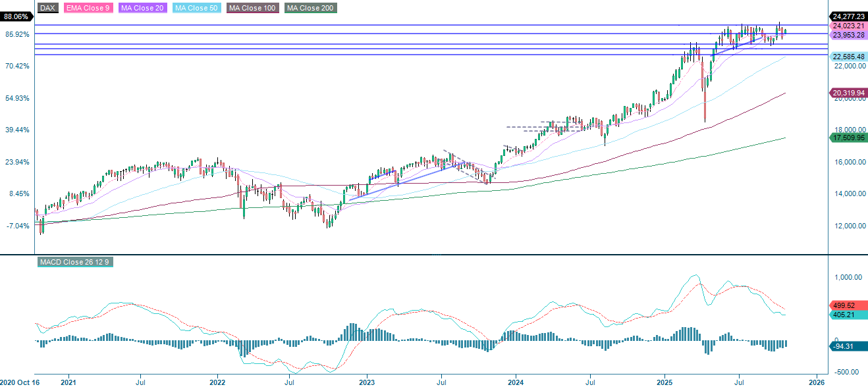Image resolution: width=868 pixels, height=387 pixels.
Task: Select the 23,953.28 price tag
Action: (848, 35)
